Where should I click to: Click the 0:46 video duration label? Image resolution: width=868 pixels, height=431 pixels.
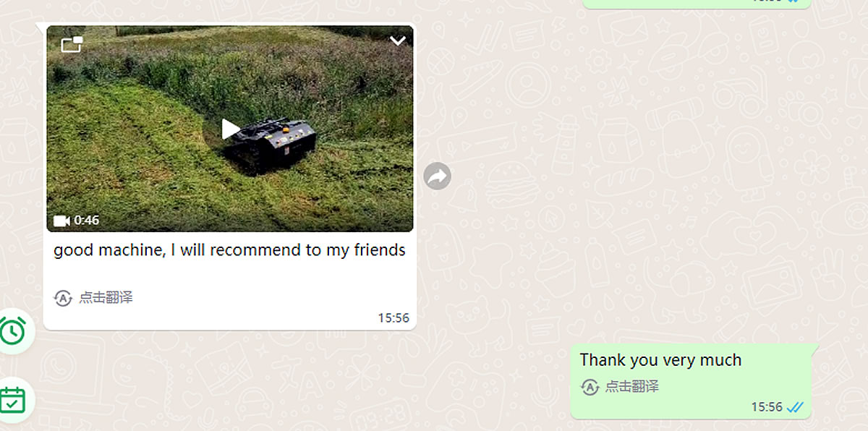(x=87, y=221)
